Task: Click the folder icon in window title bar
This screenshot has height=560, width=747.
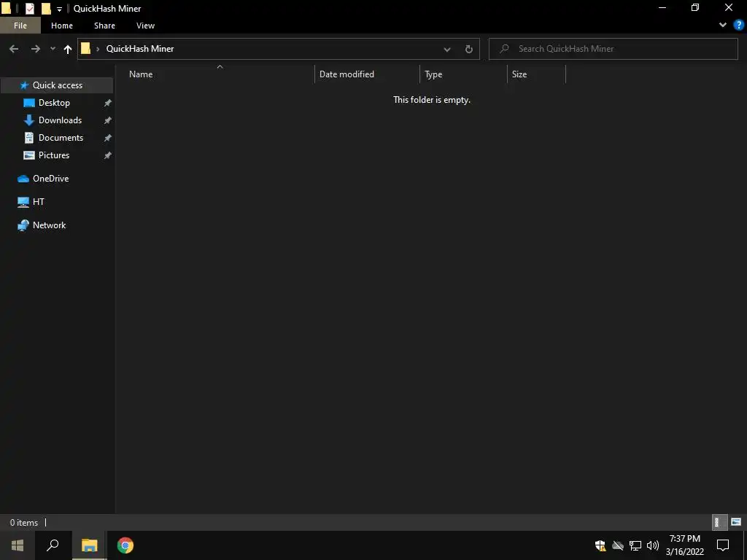Action: click(6, 9)
